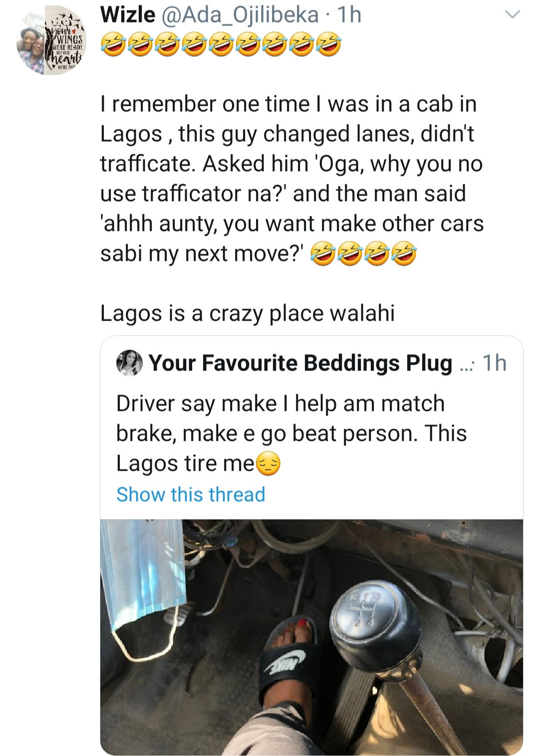The width and height of the screenshot is (539, 756).
Task: Expand the tweet options chevron arrow
Action: tap(512, 15)
